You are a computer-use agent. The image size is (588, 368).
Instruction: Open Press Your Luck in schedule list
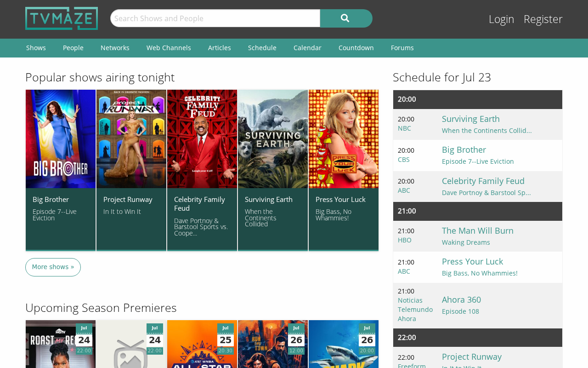coord(472,261)
